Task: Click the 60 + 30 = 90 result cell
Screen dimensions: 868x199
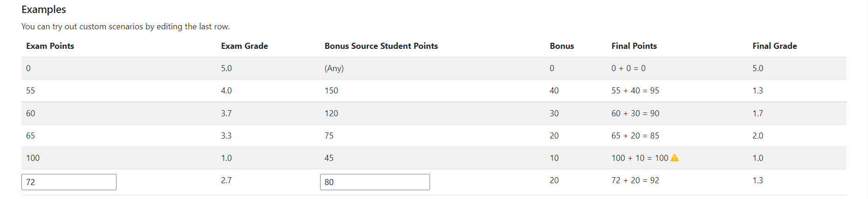Action: coord(635,113)
